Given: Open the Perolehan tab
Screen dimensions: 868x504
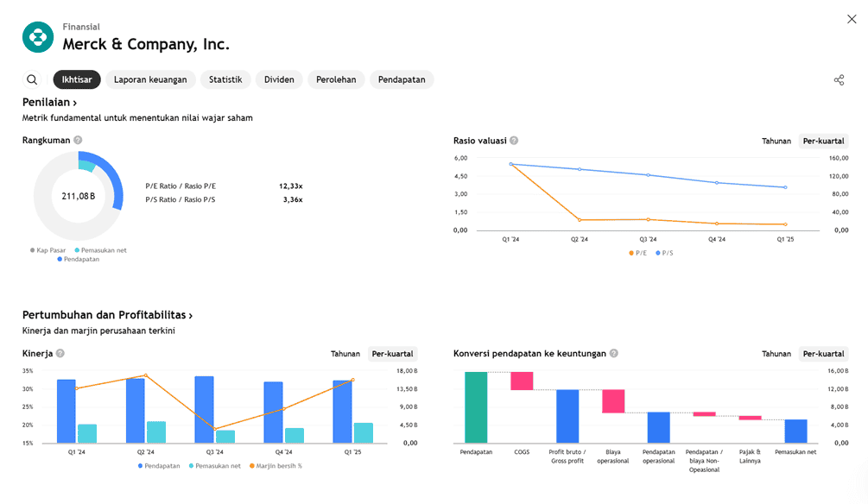Looking at the screenshot, I should 336,79.
